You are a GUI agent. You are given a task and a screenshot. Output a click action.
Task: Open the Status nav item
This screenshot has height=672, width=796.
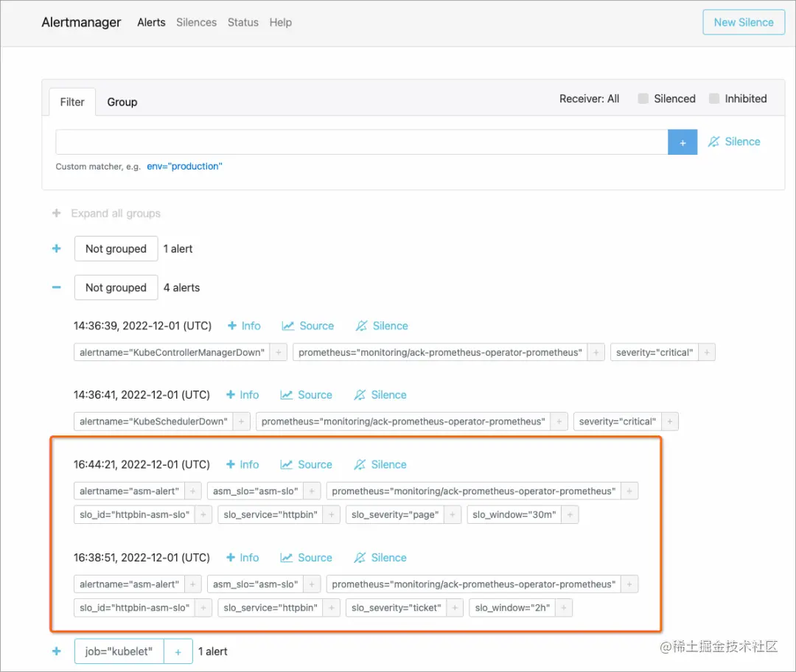click(x=243, y=22)
